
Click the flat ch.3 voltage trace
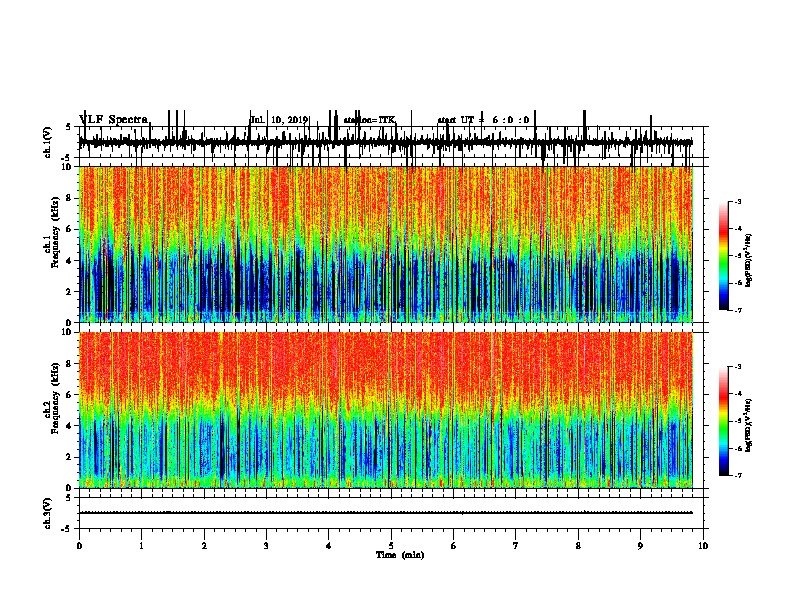(x=386, y=513)
